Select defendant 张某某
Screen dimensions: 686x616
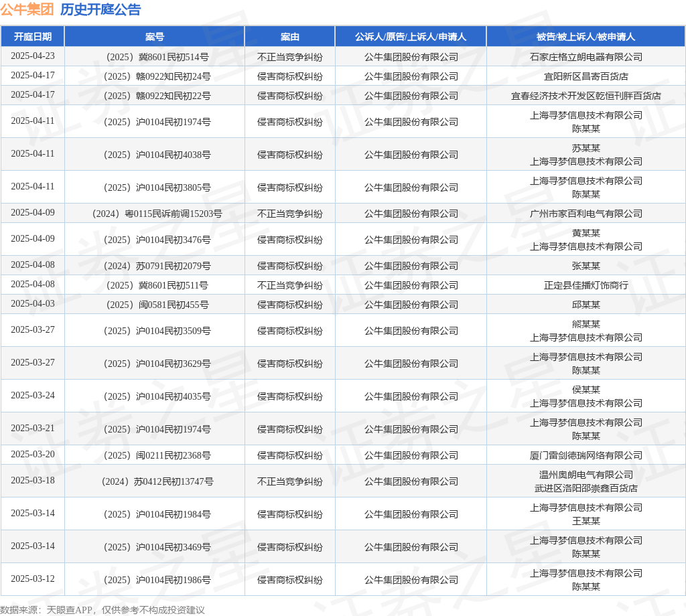[x=586, y=266]
